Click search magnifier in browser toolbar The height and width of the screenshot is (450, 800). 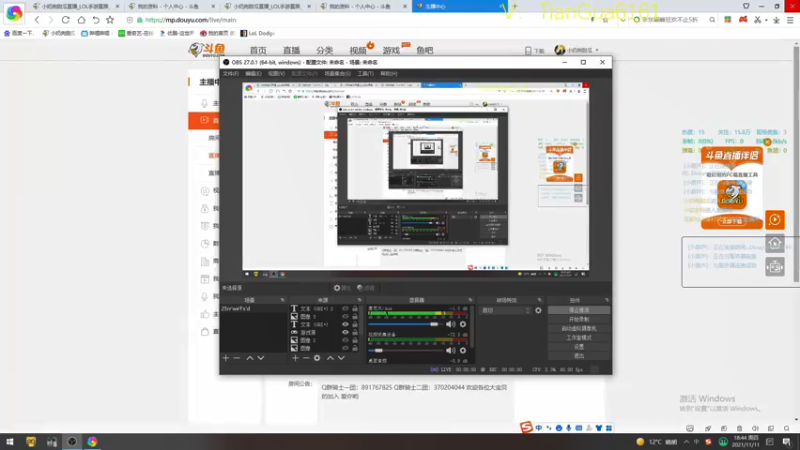712,20
